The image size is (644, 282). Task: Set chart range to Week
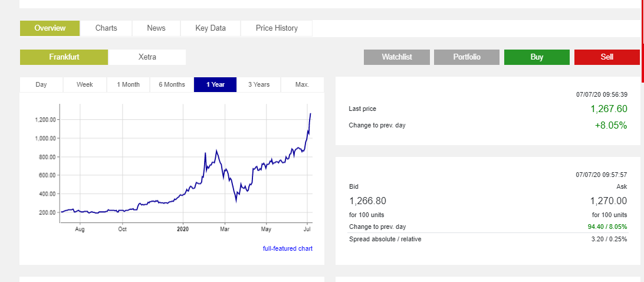[x=85, y=84]
